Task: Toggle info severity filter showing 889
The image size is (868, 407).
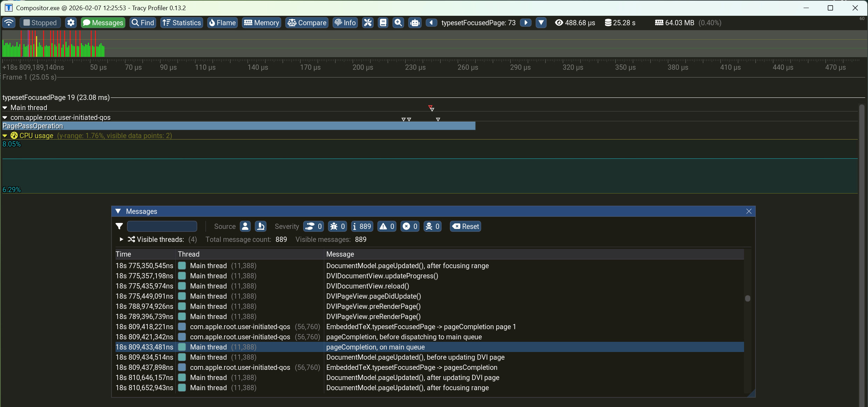Action: pyautogui.click(x=362, y=226)
